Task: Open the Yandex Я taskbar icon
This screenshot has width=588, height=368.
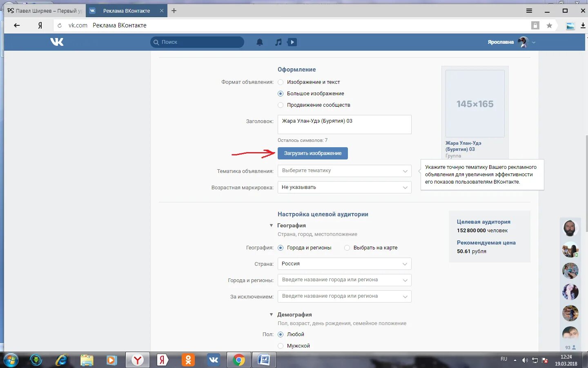Action: (163, 360)
